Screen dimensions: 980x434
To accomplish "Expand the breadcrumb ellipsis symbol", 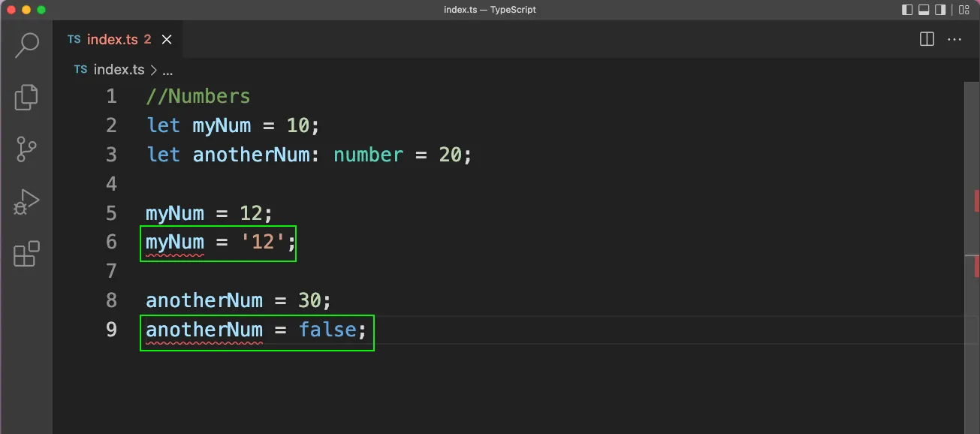I will [x=167, y=71].
